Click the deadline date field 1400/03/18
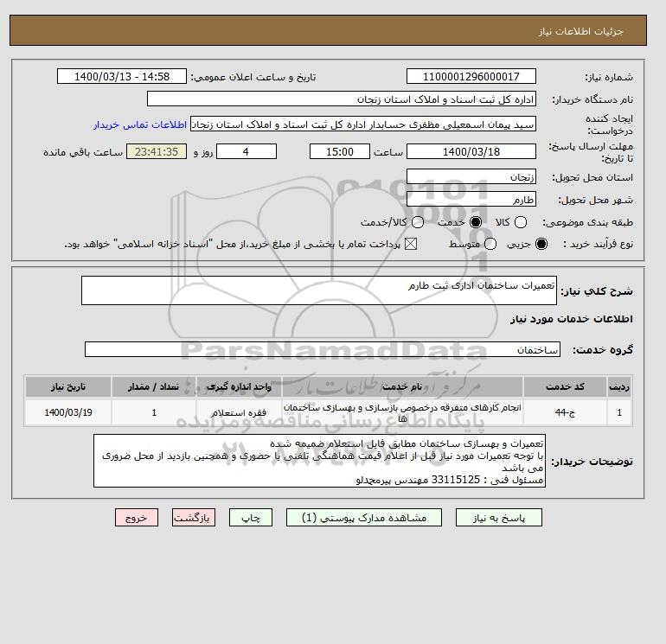The width and height of the screenshot is (666, 644). 471,151
